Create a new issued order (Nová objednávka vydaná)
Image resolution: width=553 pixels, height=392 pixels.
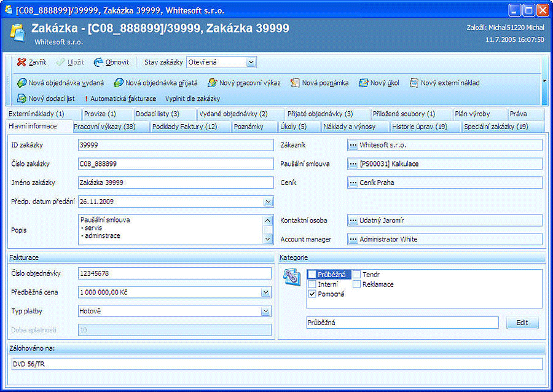[x=60, y=82]
